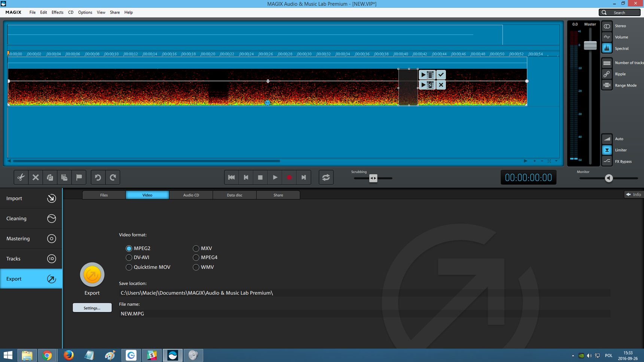Start recording with red record button
This screenshot has height=362, width=644.
point(289,177)
